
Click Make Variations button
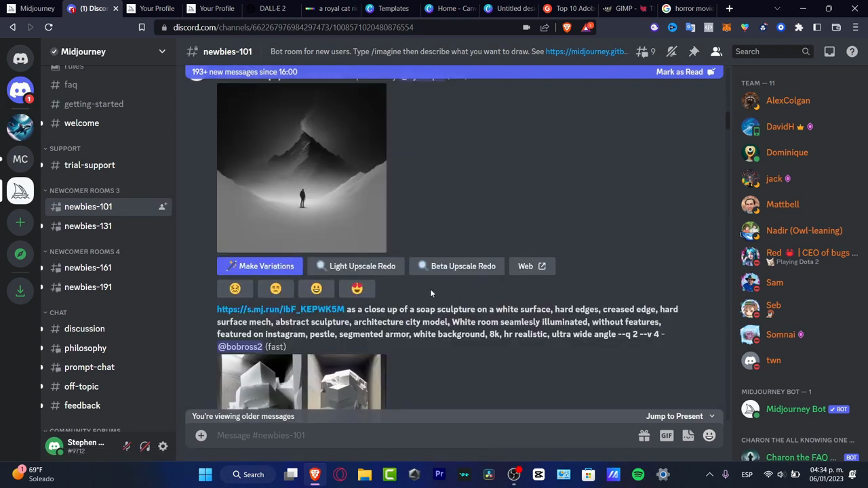pyautogui.click(x=260, y=266)
